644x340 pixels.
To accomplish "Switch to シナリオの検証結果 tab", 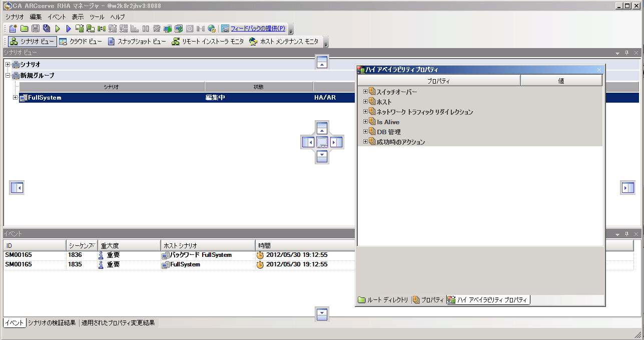I will (53, 323).
